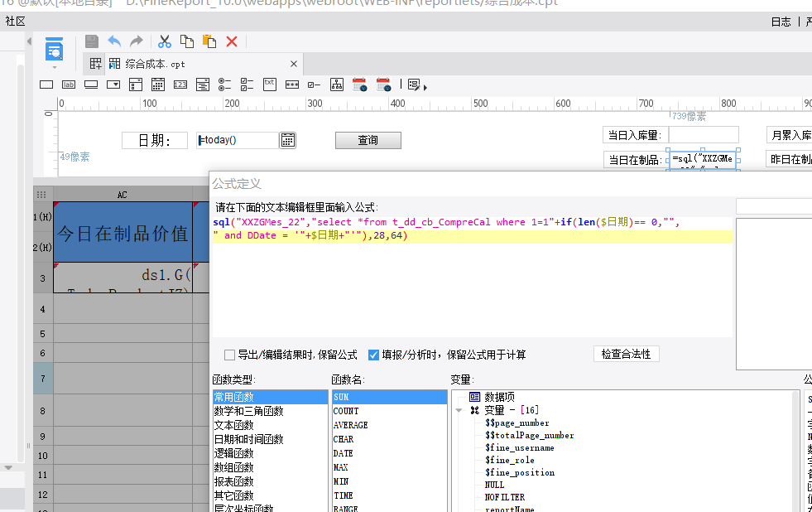Insert a number field widget (123)
This screenshot has width=812, height=512.
180,85
